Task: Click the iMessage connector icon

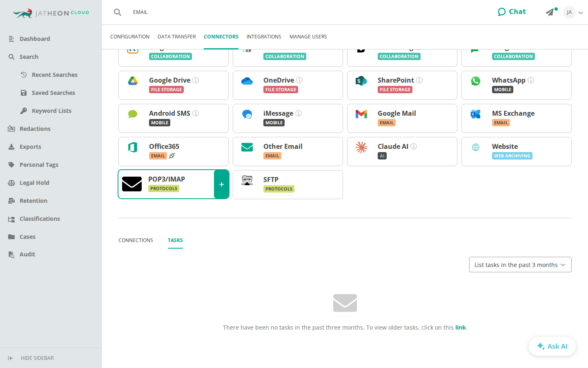Action: click(x=247, y=114)
